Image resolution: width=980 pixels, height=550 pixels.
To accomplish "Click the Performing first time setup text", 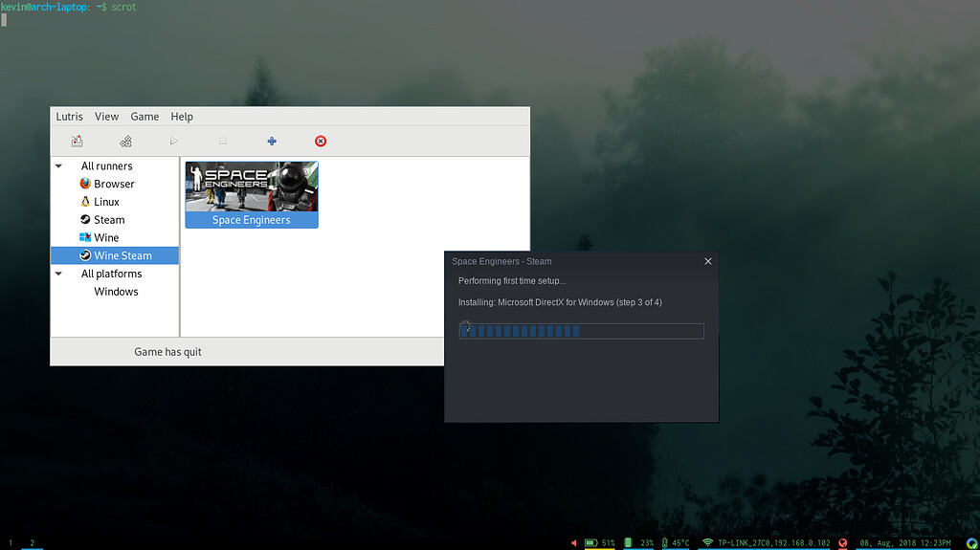I will click(x=512, y=281).
